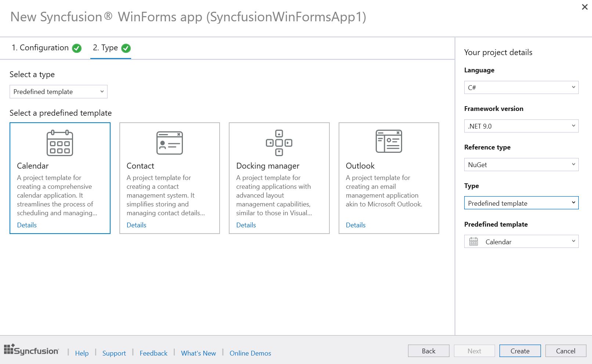592x364 pixels.
Task: Open Details link for Calendar template
Action: click(27, 225)
